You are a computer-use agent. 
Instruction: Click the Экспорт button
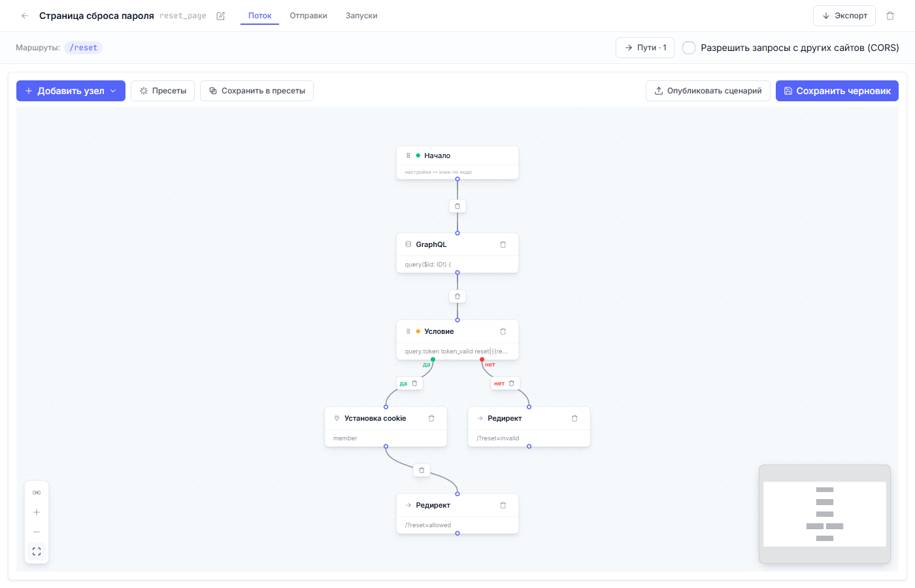tap(844, 16)
